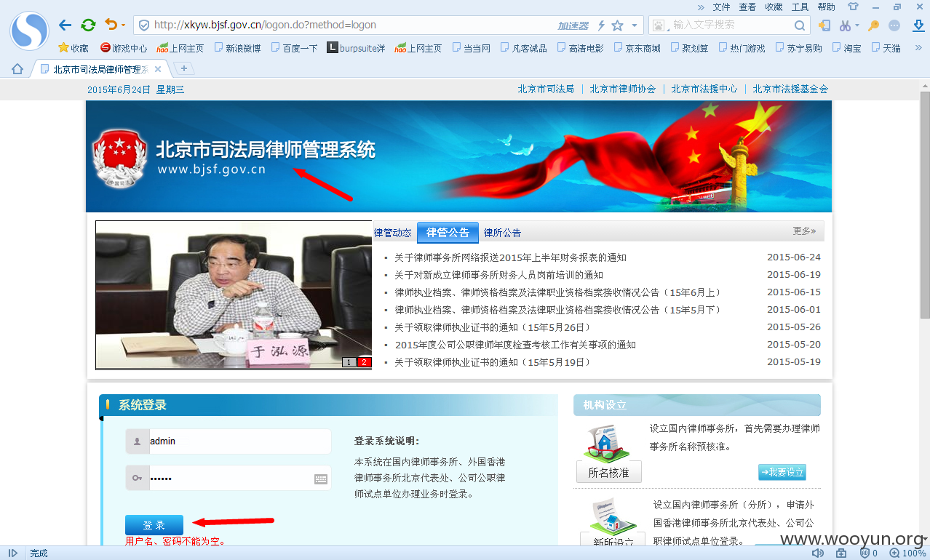Open the 查看 menu

[x=747, y=7]
